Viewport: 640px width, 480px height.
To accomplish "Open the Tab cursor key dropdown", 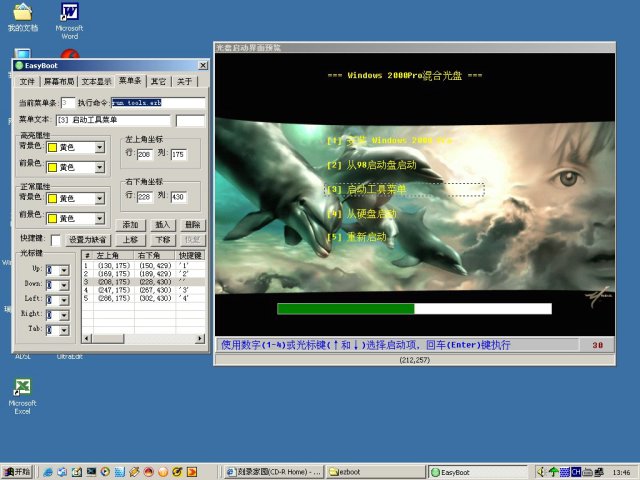I will pos(64,330).
